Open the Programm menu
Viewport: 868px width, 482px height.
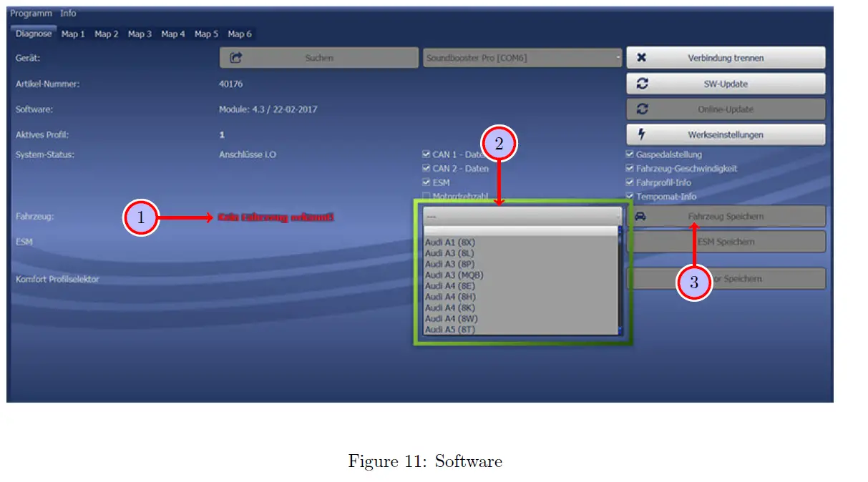(x=32, y=14)
